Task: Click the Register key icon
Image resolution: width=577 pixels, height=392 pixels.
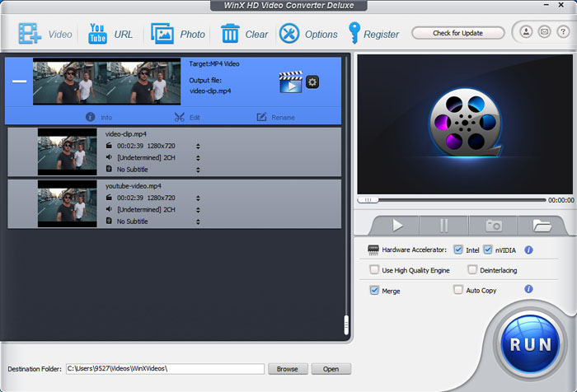Action: (x=354, y=33)
